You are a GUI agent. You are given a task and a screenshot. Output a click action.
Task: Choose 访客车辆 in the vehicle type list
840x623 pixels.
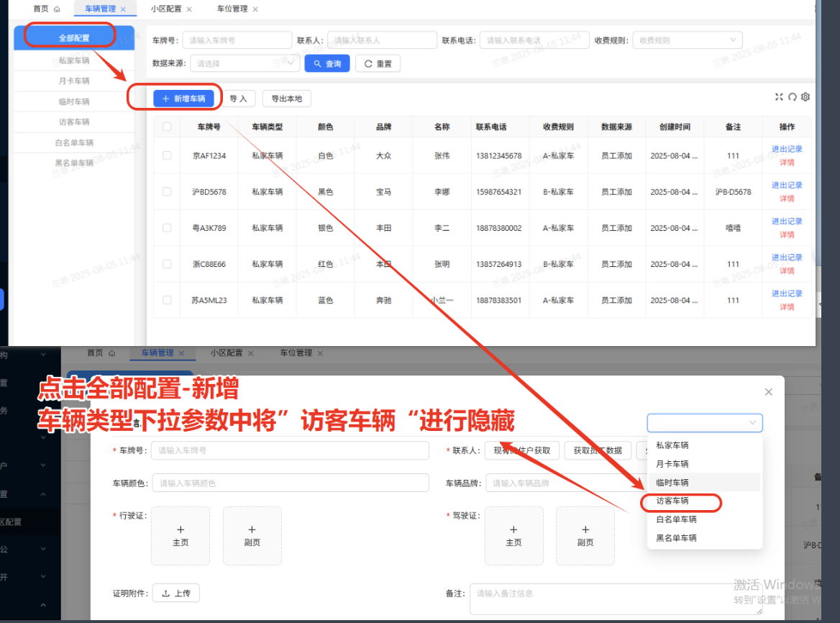[672, 501]
